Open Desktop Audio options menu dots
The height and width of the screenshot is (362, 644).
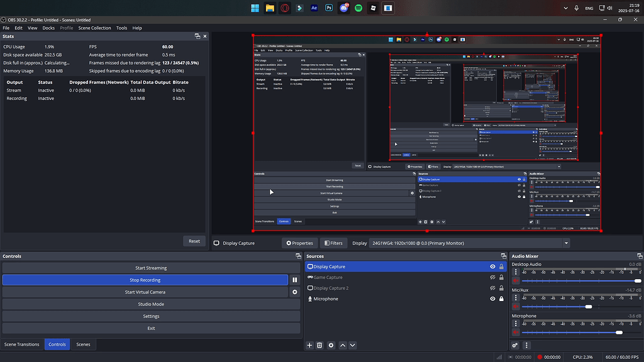[516, 272]
